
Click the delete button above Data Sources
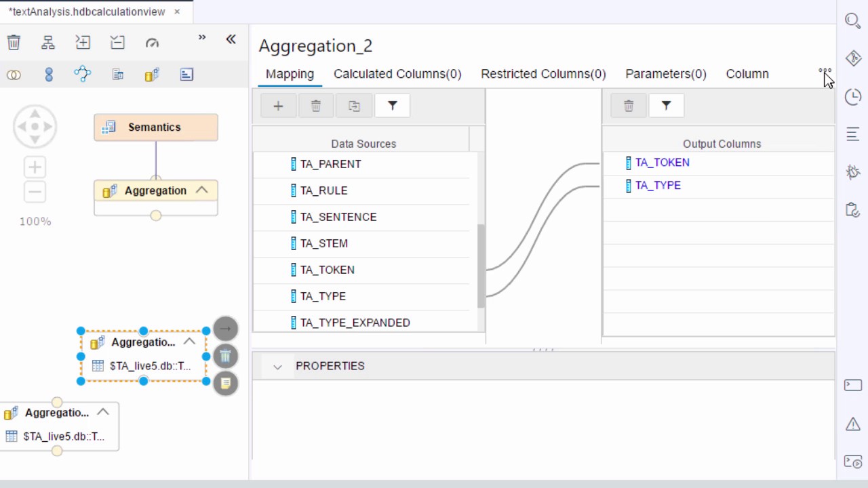(x=316, y=106)
